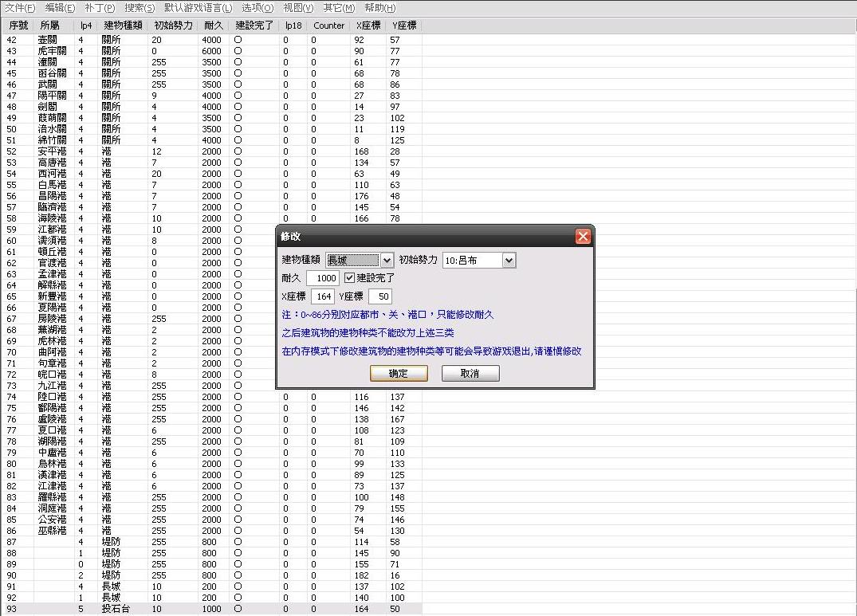857x616 pixels.
Task: Open the 选项(O) menu
Action: pyautogui.click(x=257, y=8)
